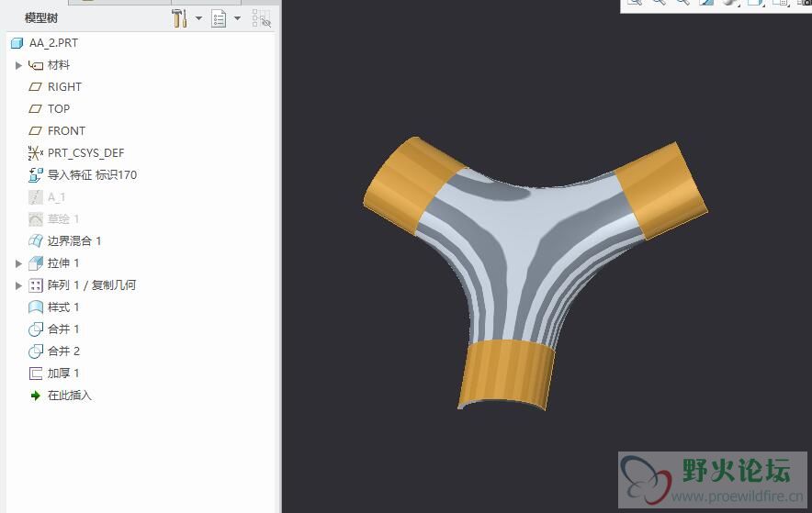Viewport: 812px width, 513px height.
Task: Open the model tree show list icon
Action: 219,19
